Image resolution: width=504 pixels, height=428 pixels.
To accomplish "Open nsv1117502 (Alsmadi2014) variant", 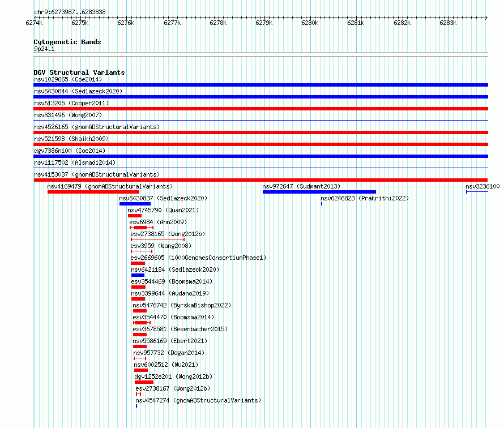I will pyautogui.click(x=75, y=162).
